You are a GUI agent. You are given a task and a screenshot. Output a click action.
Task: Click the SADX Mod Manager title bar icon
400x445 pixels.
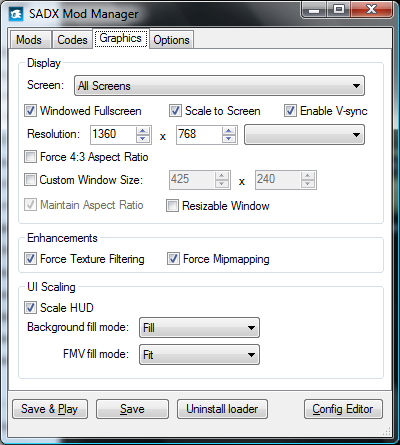16,14
